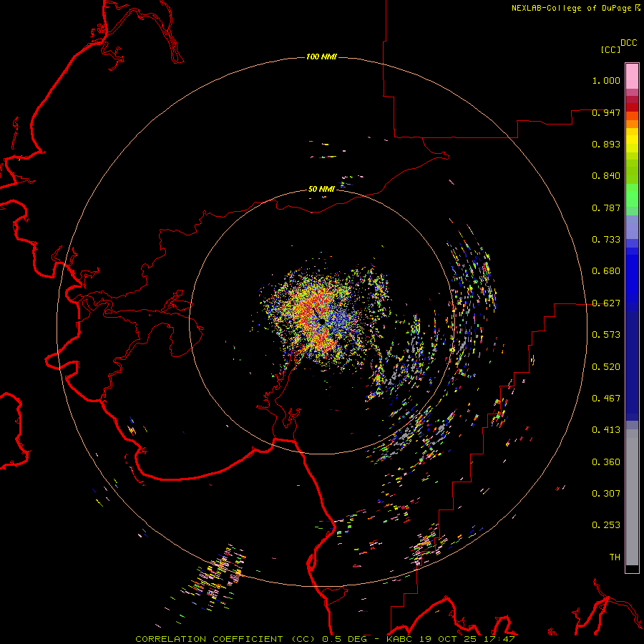Click the 0.733 color scale value
The image size is (644, 644).
[606, 240]
